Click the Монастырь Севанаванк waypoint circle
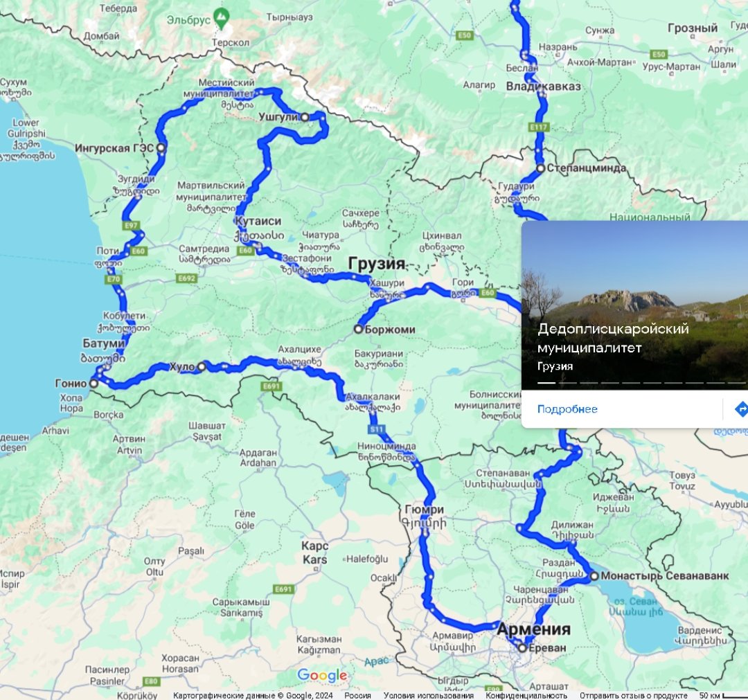The width and height of the screenshot is (748, 700). [594, 576]
